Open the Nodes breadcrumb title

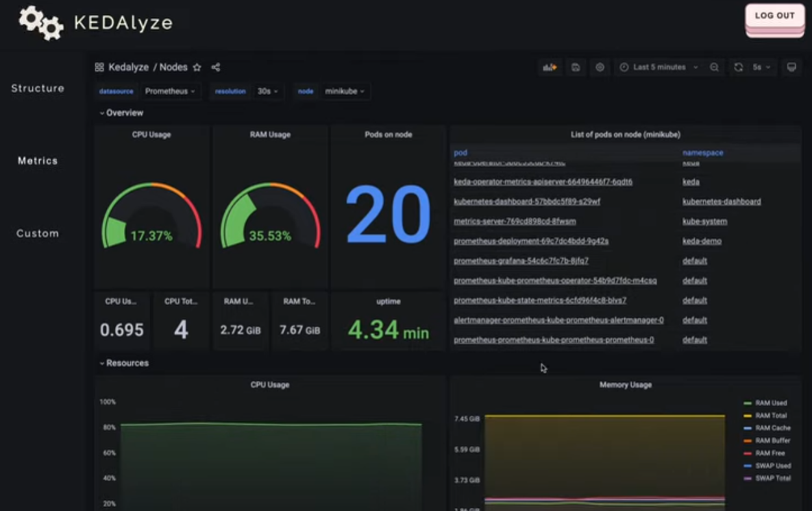pyautogui.click(x=173, y=67)
